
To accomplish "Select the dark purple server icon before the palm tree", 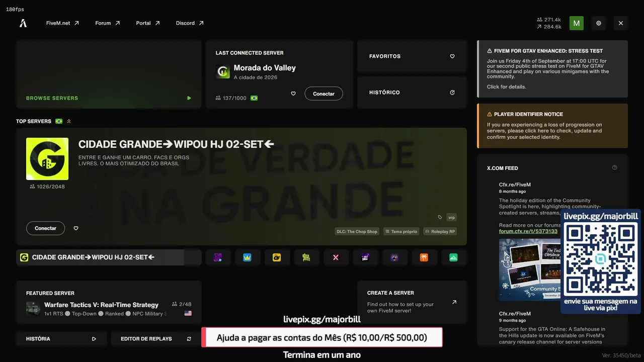I will [x=395, y=257].
